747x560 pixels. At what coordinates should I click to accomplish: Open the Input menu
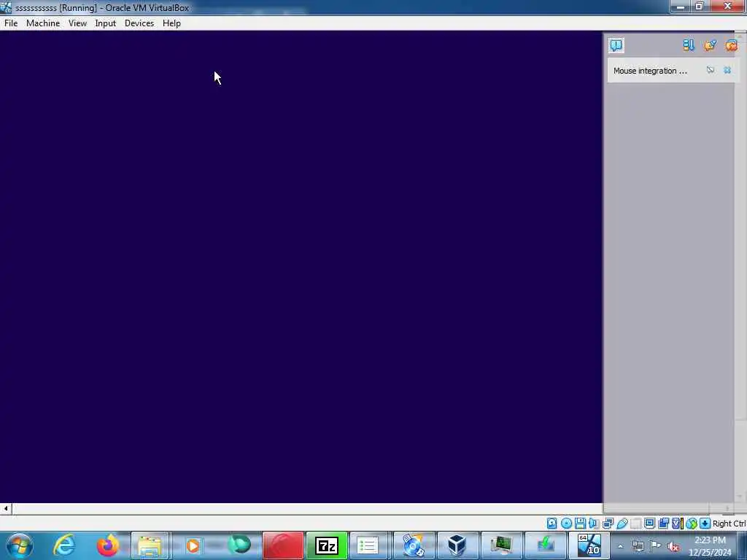(105, 23)
